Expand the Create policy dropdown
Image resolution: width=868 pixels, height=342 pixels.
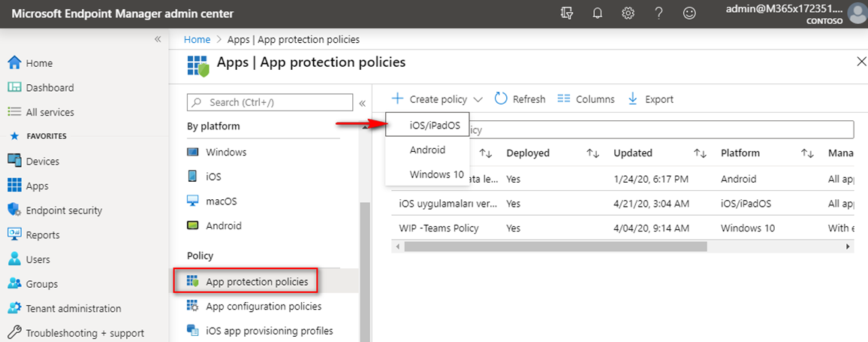pyautogui.click(x=437, y=99)
